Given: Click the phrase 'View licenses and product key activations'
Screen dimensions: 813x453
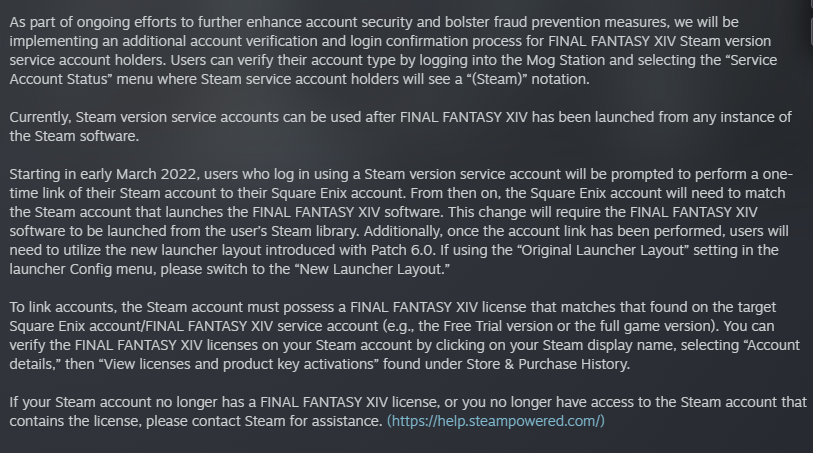Looking at the screenshot, I should (x=239, y=364).
